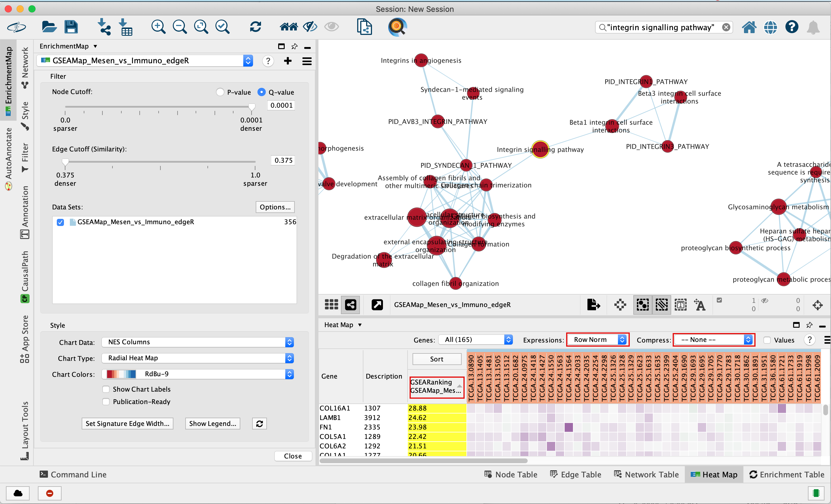Open the AutoAnnotate side tab
Image resolution: width=831 pixels, height=504 pixels.
click(8, 159)
